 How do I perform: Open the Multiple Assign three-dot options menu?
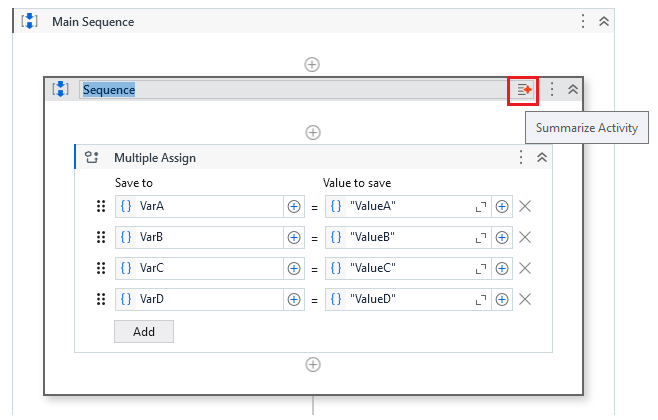click(x=521, y=157)
